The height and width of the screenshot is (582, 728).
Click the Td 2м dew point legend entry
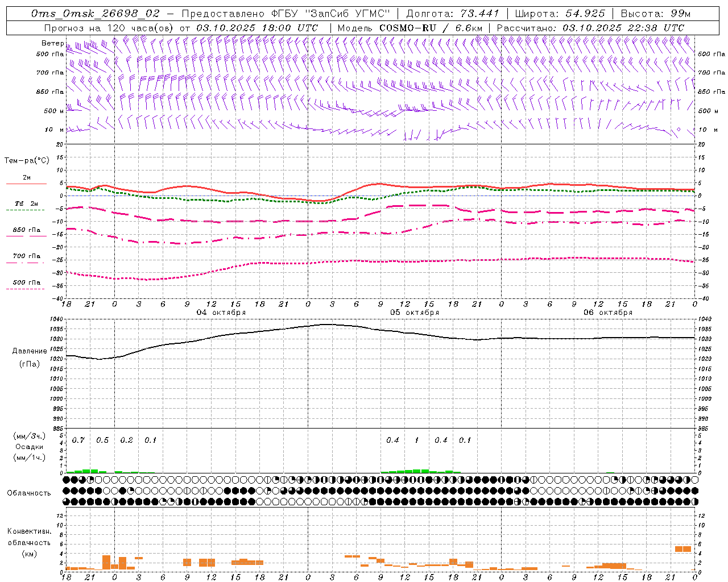(x=27, y=203)
